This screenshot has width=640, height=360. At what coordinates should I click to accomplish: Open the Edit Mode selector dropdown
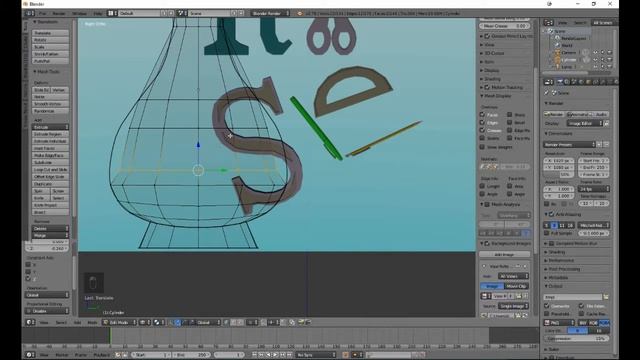point(119,322)
